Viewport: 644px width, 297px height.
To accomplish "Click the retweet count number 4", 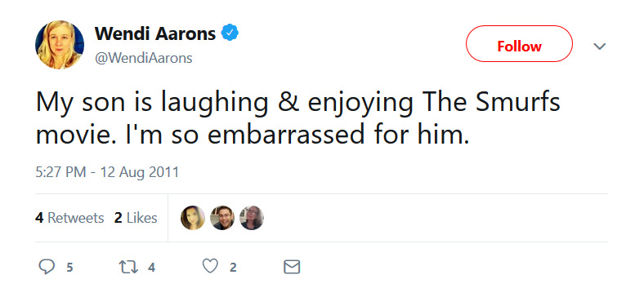I will pos(151,268).
